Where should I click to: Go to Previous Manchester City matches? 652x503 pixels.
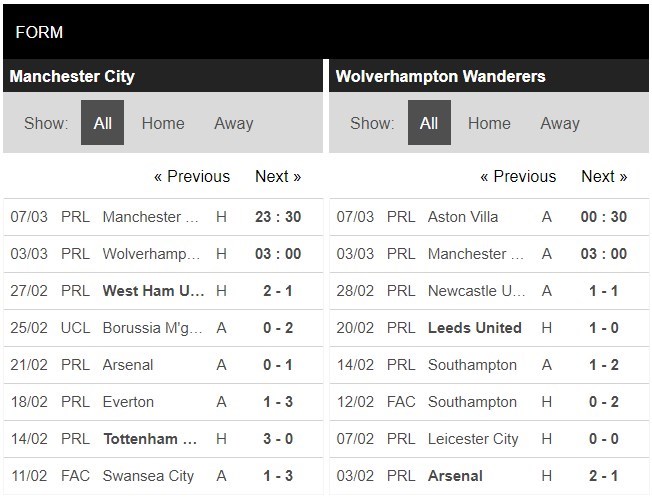click(192, 177)
